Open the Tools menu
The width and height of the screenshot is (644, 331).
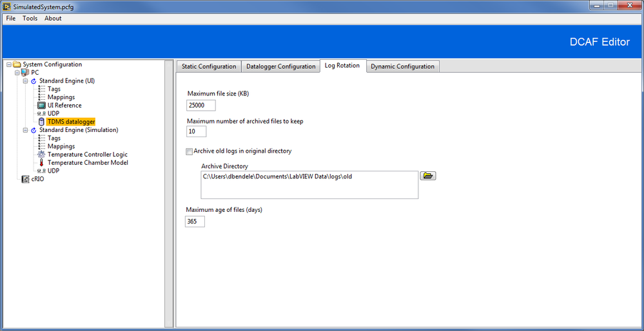30,18
